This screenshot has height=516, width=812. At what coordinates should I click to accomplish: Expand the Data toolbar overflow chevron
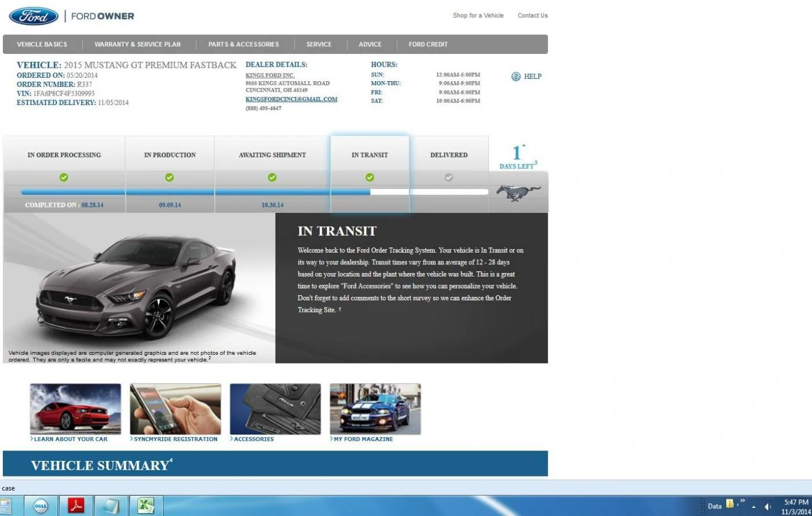742,501
